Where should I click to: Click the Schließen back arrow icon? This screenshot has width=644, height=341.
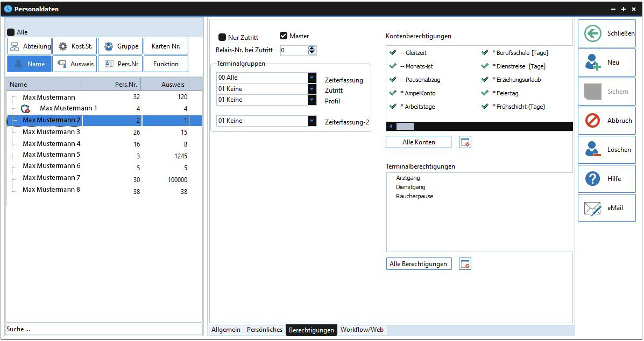592,33
